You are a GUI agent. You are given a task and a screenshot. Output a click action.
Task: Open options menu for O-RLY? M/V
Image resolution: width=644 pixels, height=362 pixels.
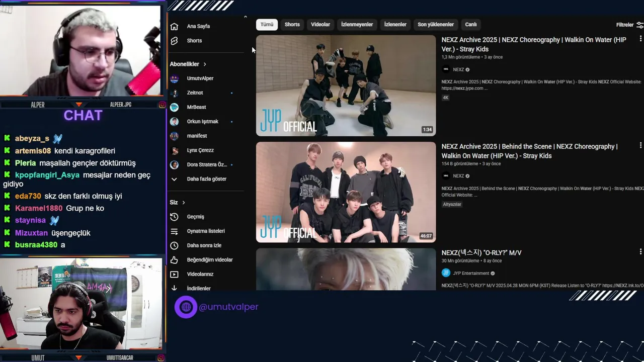tap(640, 251)
